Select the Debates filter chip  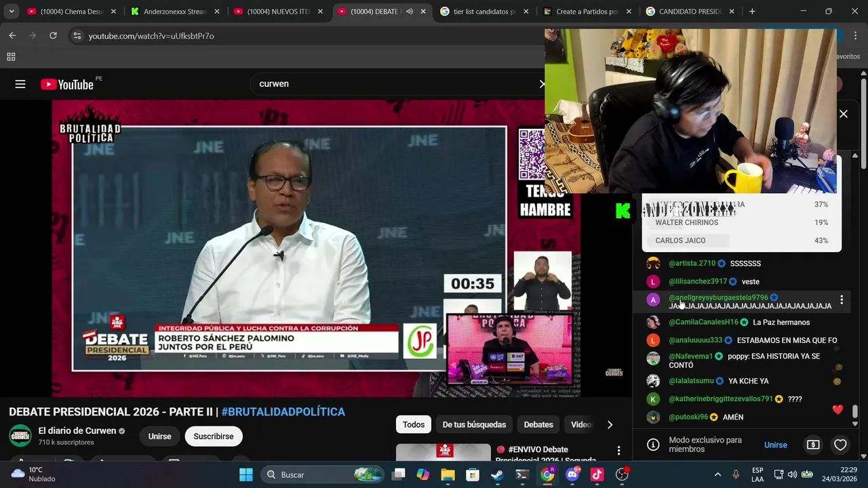coord(538,425)
